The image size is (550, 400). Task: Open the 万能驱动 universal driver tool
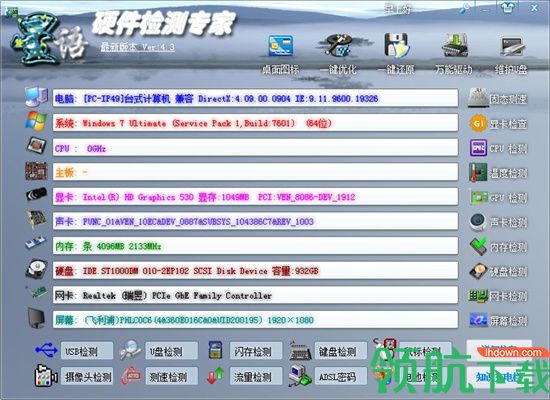(x=454, y=54)
